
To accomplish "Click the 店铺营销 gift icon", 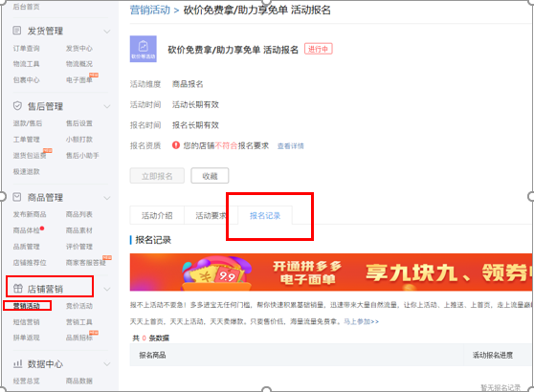I will tap(17, 289).
